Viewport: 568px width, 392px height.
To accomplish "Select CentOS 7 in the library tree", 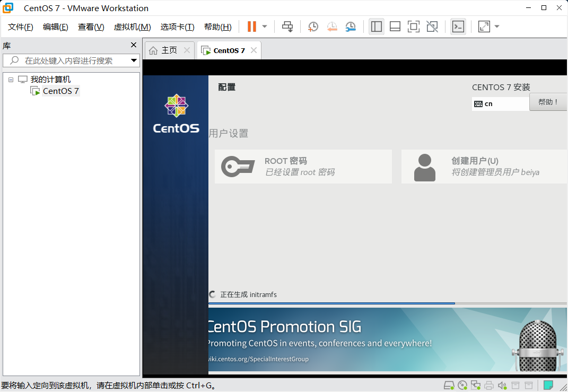I will (60, 91).
